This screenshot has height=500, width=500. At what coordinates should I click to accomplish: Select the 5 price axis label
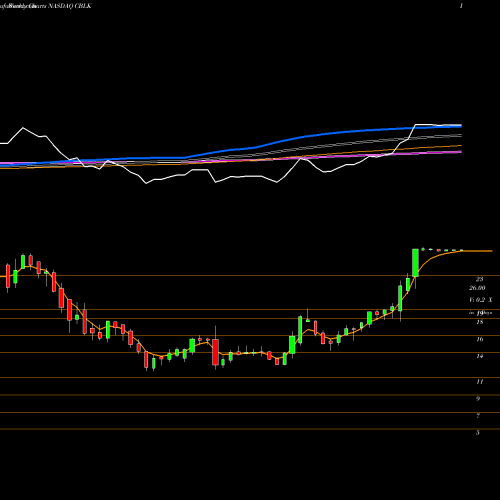(x=478, y=433)
